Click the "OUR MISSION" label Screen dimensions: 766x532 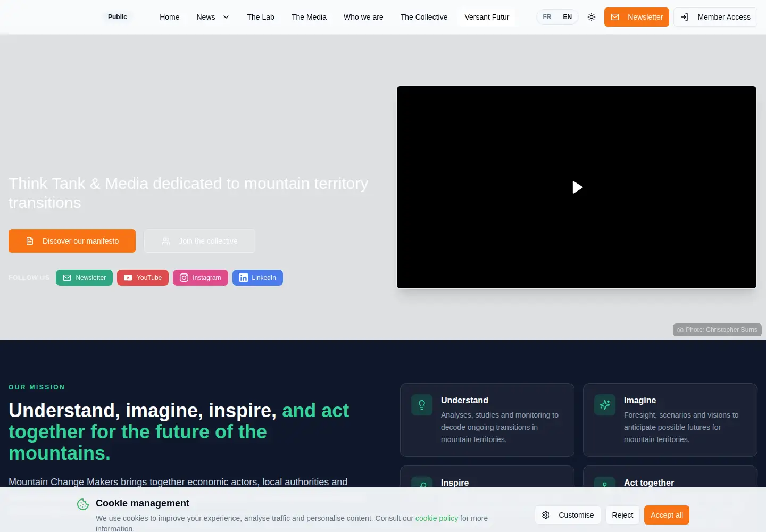(37, 387)
